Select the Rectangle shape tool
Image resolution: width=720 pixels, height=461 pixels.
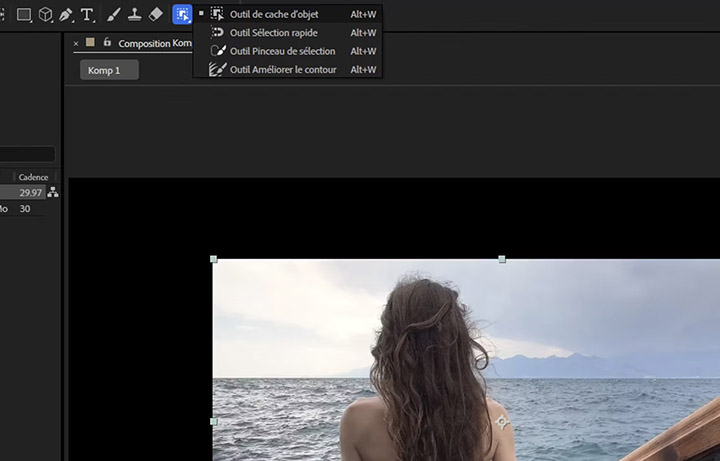point(24,15)
